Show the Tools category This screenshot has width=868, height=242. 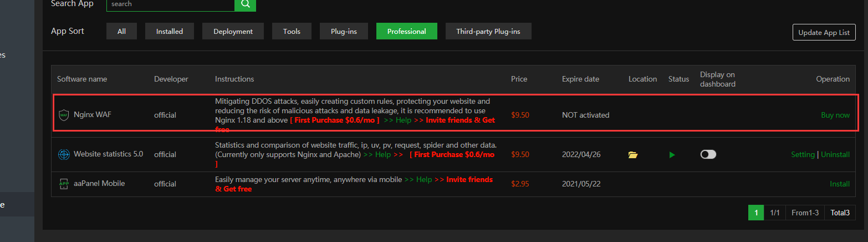pyautogui.click(x=292, y=32)
